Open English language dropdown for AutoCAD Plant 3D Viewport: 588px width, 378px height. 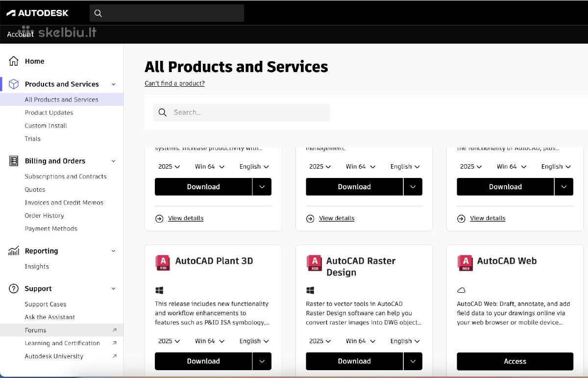coord(254,341)
